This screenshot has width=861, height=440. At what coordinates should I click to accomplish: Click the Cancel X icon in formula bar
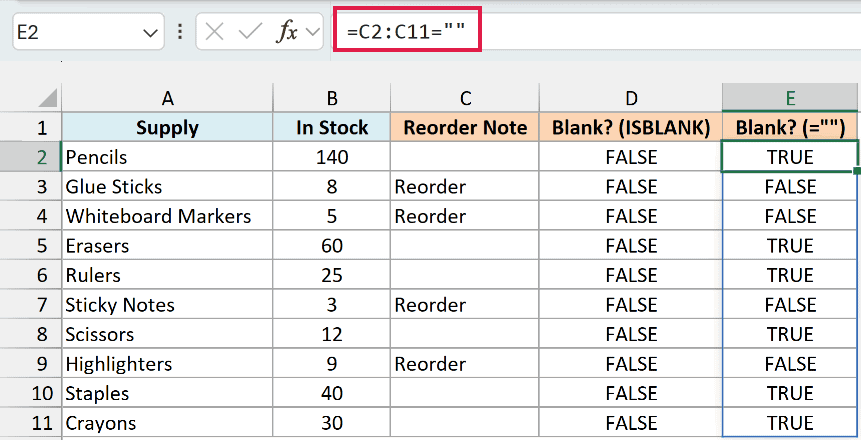point(214,32)
